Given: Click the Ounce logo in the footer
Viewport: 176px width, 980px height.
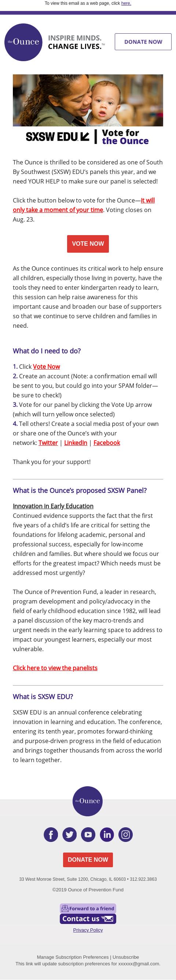Looking at the screenshot, I should 88,801.
